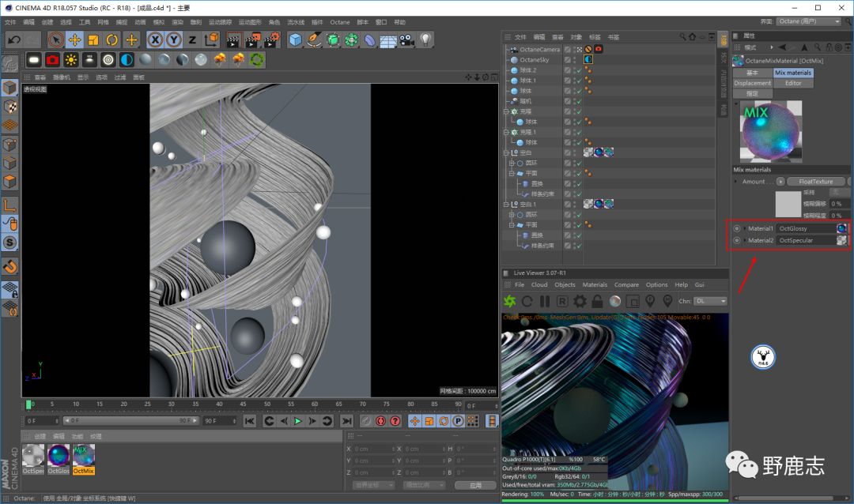
Task: Open the Chn channel dropdown
Action: tap(711, 301)
